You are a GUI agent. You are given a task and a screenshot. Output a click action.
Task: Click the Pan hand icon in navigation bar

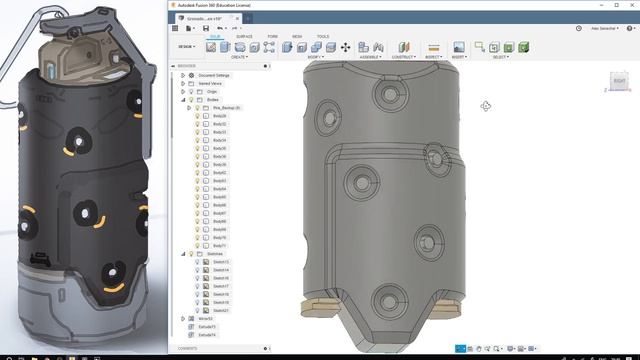tap(478, 349)
